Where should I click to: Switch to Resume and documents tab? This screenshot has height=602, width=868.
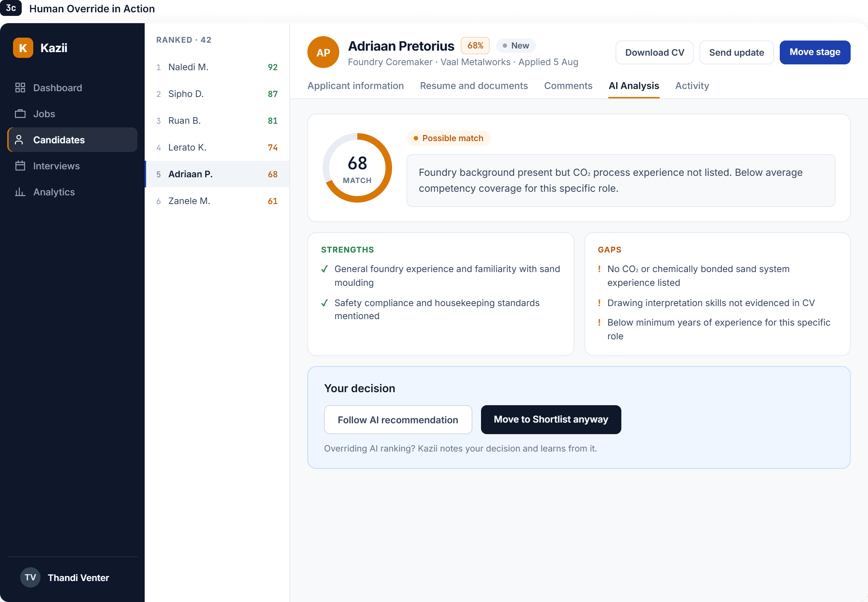[474, 86]
